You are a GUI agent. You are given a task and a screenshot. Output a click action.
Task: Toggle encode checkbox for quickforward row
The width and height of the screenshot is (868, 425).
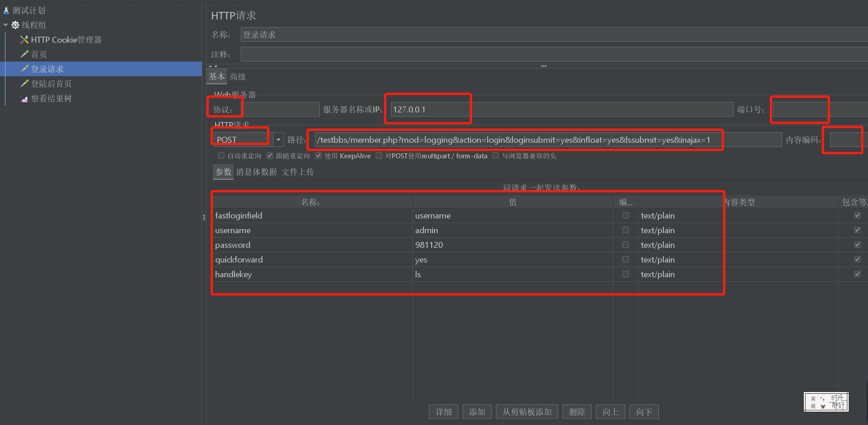click(626, 259)
